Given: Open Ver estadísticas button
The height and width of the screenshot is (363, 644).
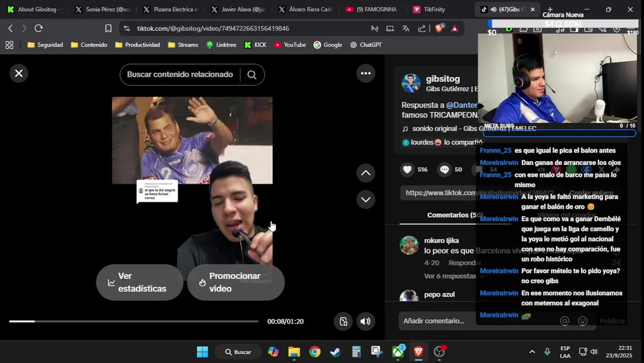Looking at the screenshot, I should pyautogui.click(x=140, y=282).
